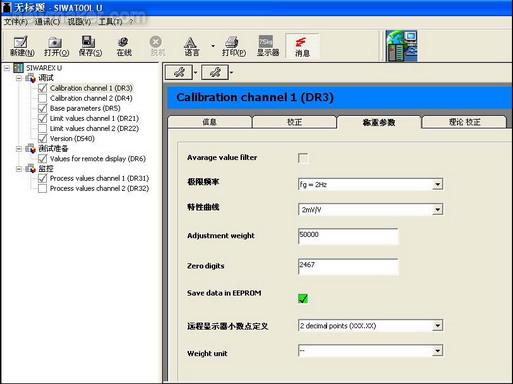Open the 通讯(C) menu
513x384 pixels.
47,22
